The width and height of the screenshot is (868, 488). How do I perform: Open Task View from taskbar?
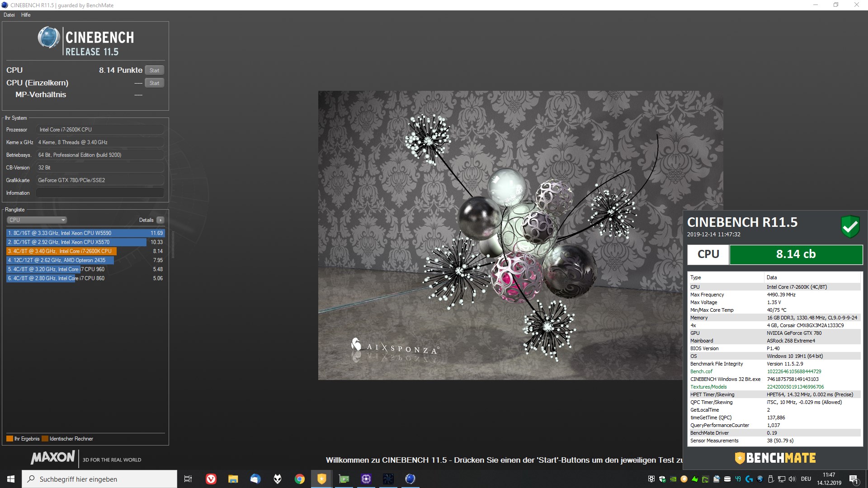pos(188,479)
